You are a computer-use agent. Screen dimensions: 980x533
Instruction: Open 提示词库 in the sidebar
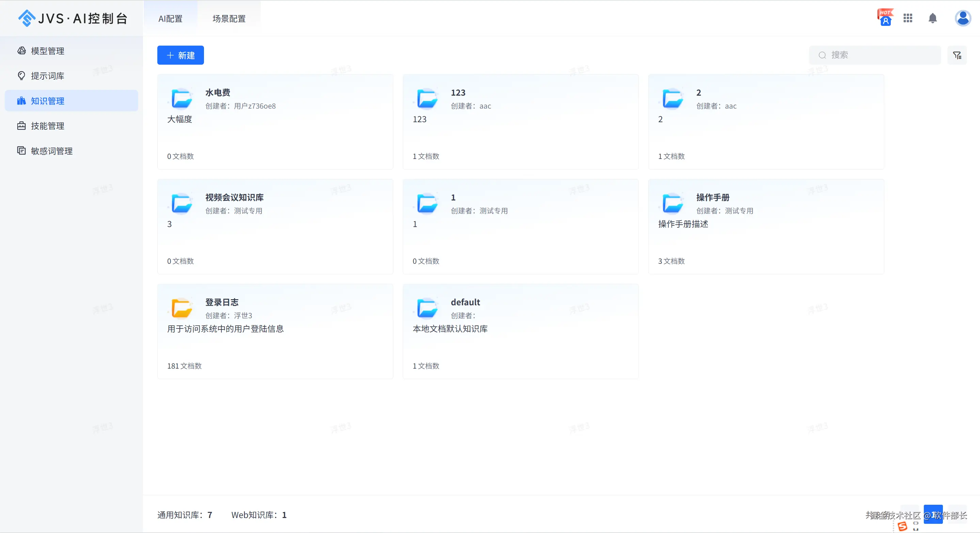[x=48, y=76]
